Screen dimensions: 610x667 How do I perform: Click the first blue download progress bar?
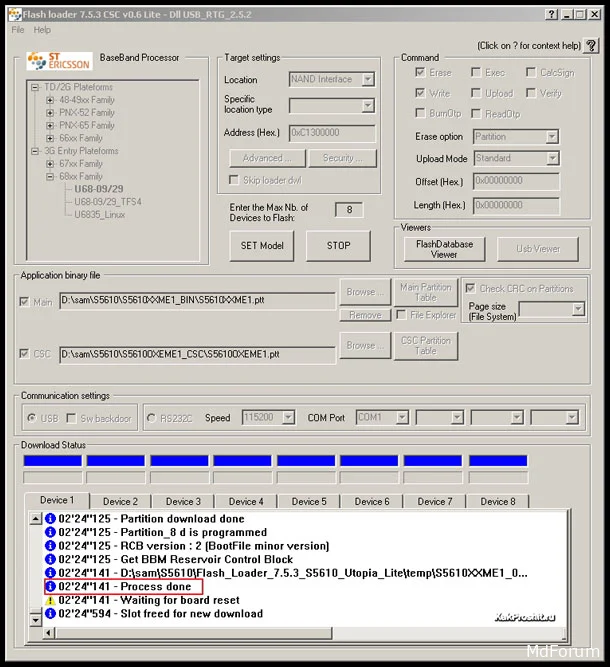[52, 461]
